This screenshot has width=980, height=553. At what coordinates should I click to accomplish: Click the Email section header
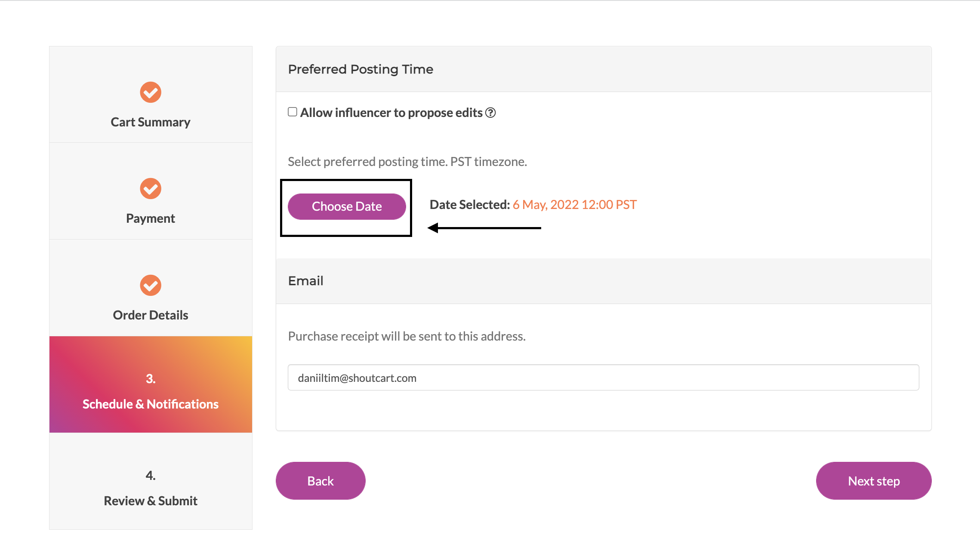click(306, 281)
